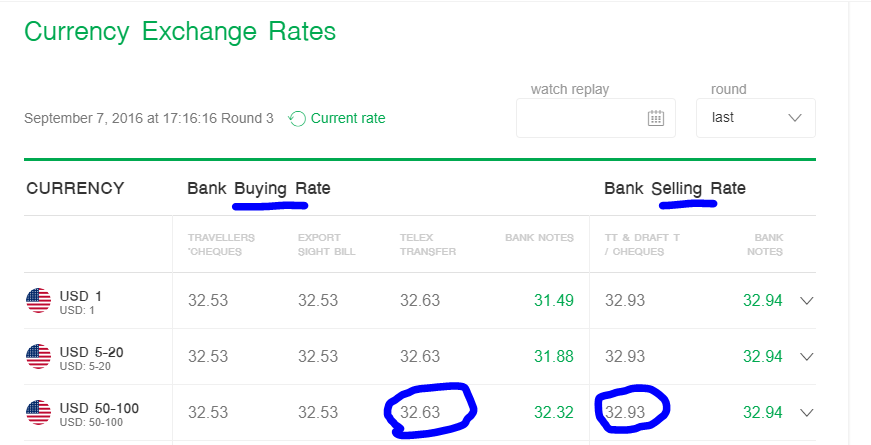Click the Currency Exchange Rates title

pos(180,31)
